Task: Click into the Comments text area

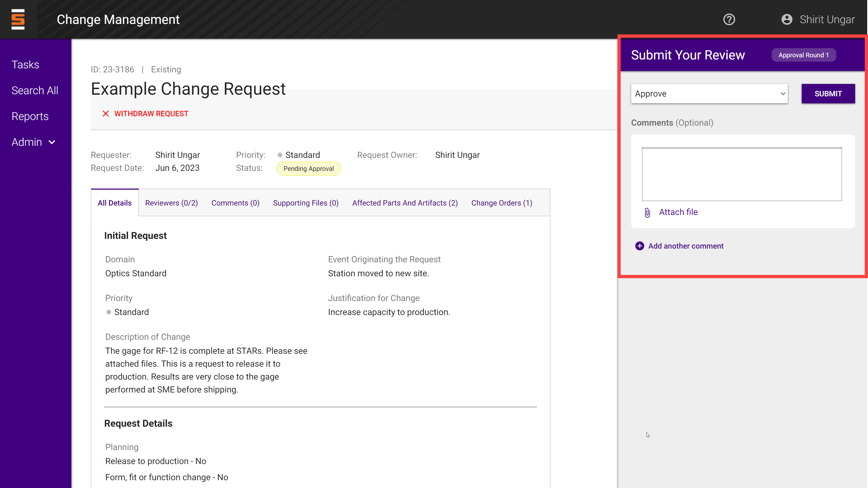Action: pyautogui.click(x=741, y=174)
